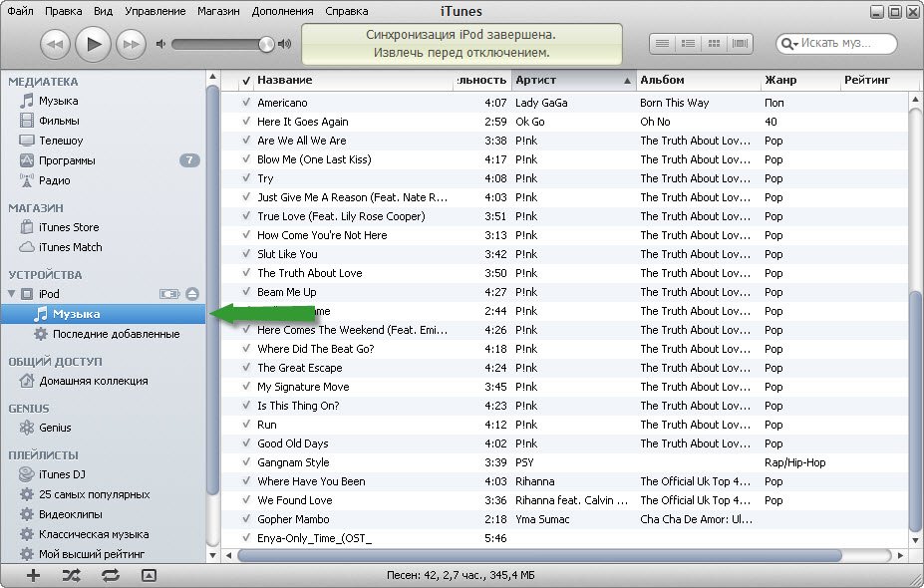The image size is (924, 588).
Task: Adjust the volume slider knob
Action: coord(266,44)
